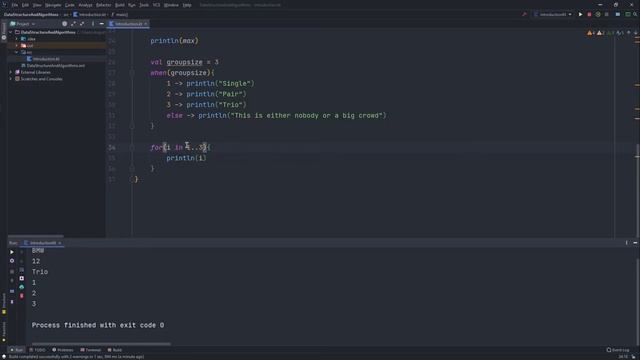Click the "Process finished with exit code 0" line
The image size is (640, 360).
pos(98,325)
